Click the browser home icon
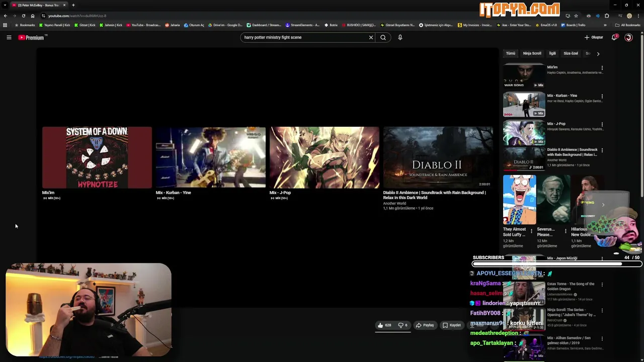This screenshot has height=362, width=644. pos(33,16)
